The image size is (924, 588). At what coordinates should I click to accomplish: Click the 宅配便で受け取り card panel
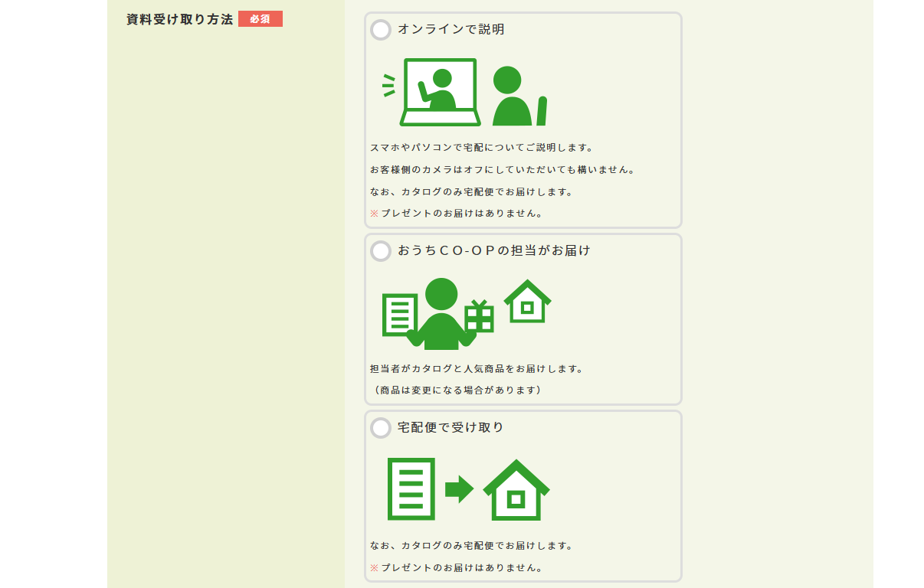click(524, 496)
